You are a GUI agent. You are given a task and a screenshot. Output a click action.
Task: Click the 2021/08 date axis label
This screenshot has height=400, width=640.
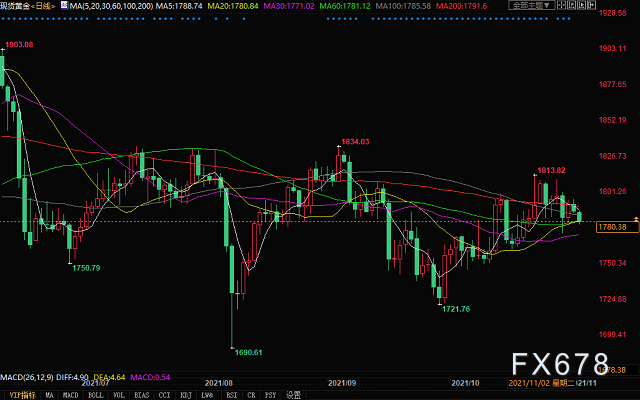pos(219,383)
